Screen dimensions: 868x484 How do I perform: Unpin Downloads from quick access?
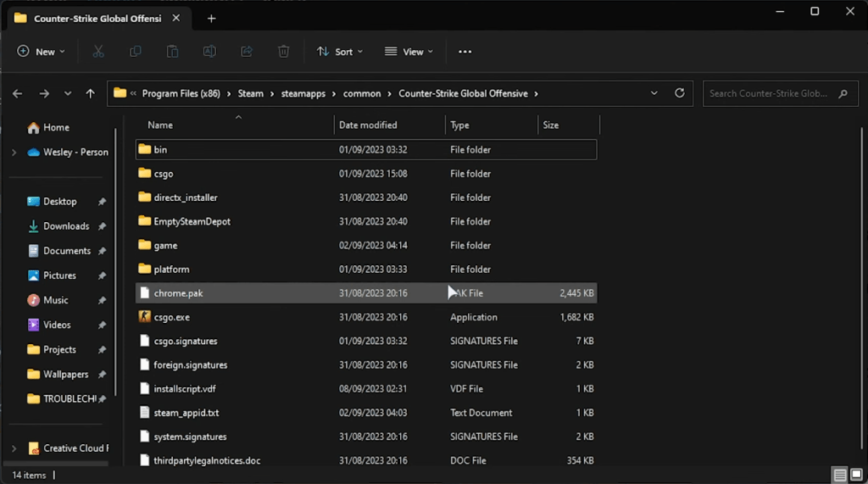tap(102, 226)
